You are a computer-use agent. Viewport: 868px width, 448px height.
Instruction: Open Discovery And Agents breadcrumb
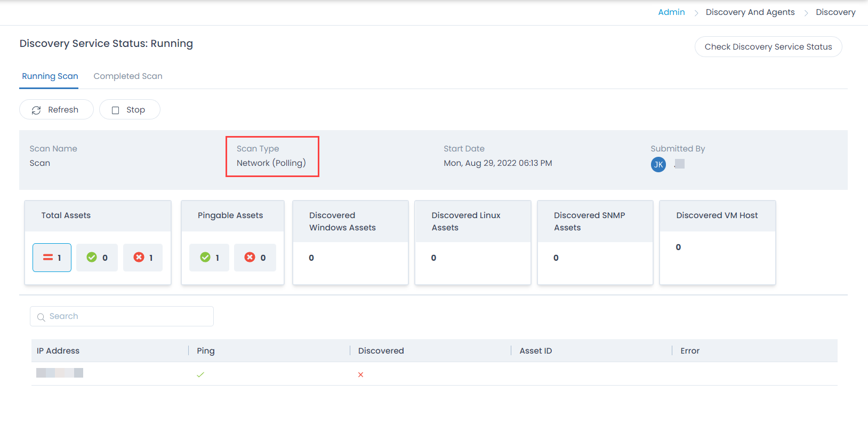point(750,12)
